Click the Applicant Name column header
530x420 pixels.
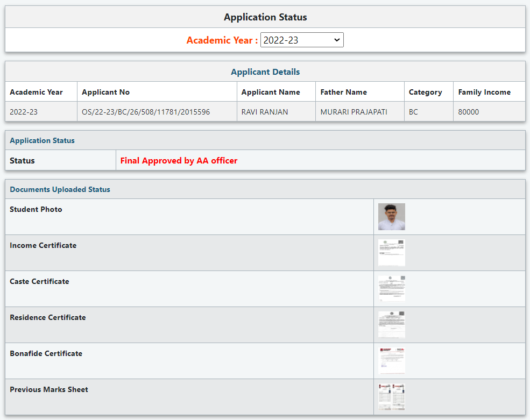click(271, 92)
